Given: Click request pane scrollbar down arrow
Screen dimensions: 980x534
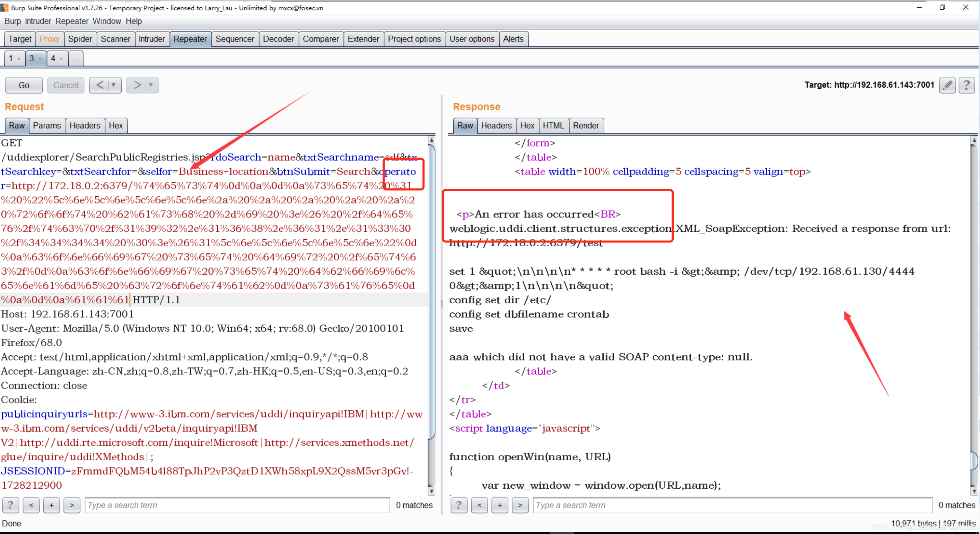Looking at the screenshot, I should (431, 491).
